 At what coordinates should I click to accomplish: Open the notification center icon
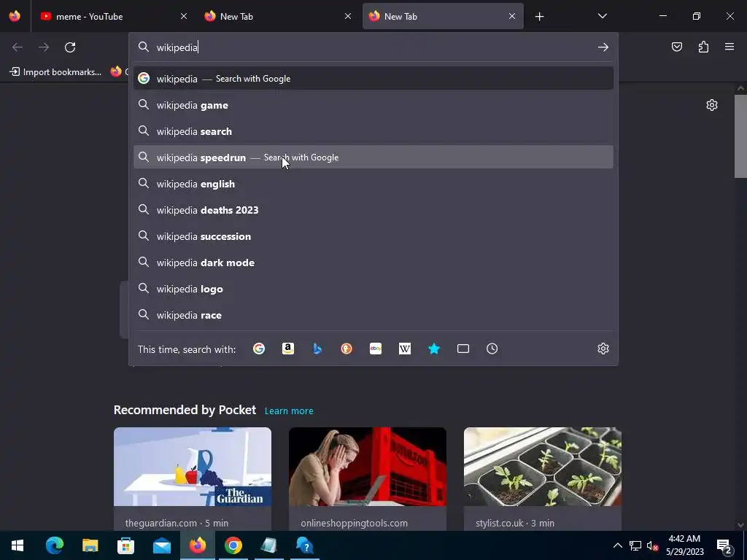[724, 545]
